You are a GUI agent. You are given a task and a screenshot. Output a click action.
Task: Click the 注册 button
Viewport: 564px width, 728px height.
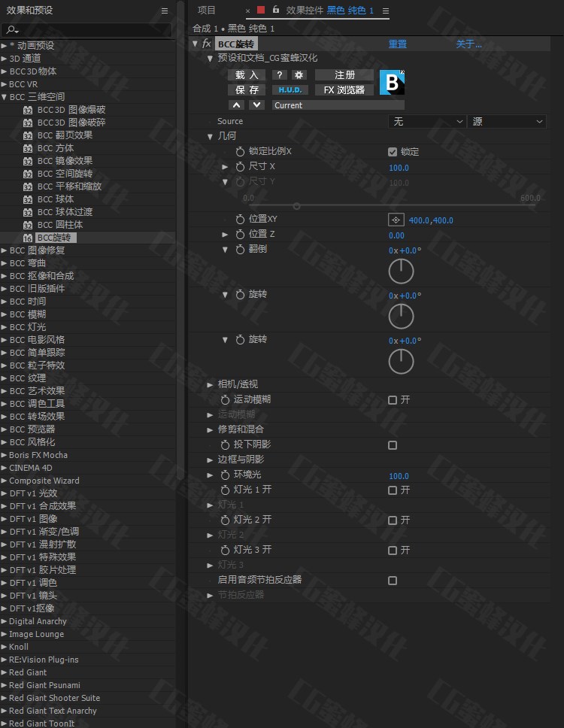[x=344, y=74]
